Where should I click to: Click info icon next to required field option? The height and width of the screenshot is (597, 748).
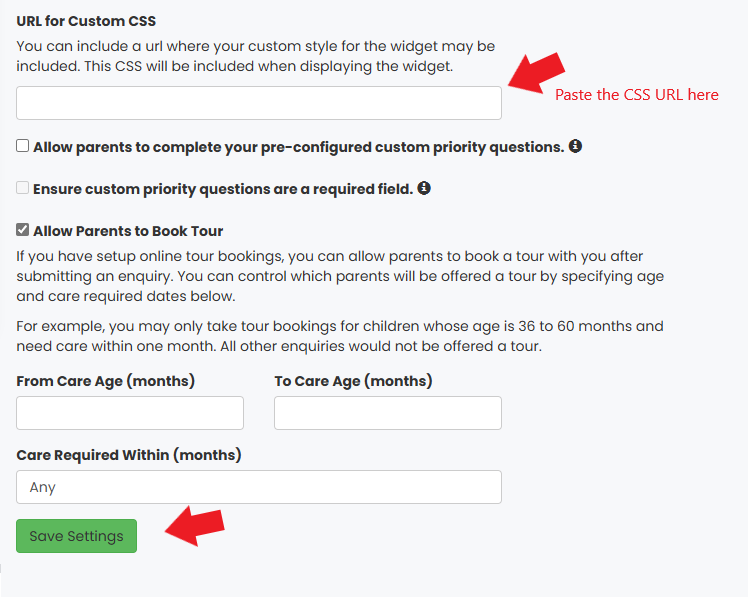[424, 188]
